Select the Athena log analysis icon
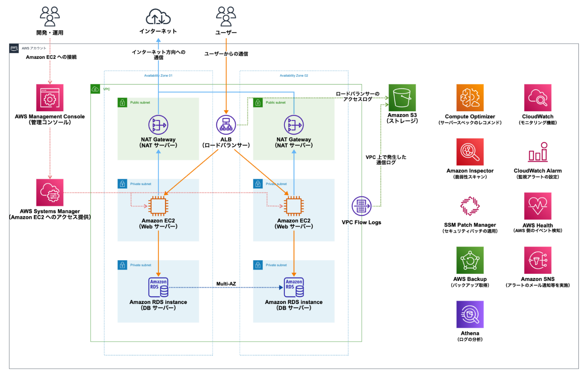 (x=470, y=314)
